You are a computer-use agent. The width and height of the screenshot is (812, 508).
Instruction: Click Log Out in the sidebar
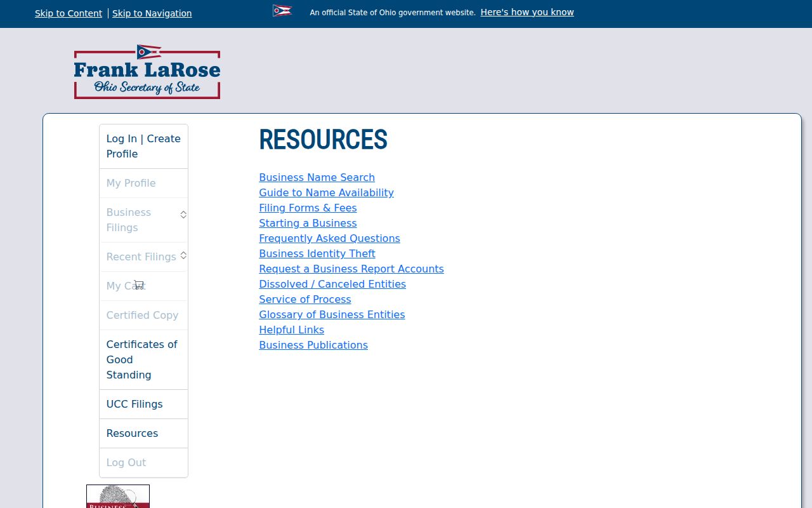[143, 463]
